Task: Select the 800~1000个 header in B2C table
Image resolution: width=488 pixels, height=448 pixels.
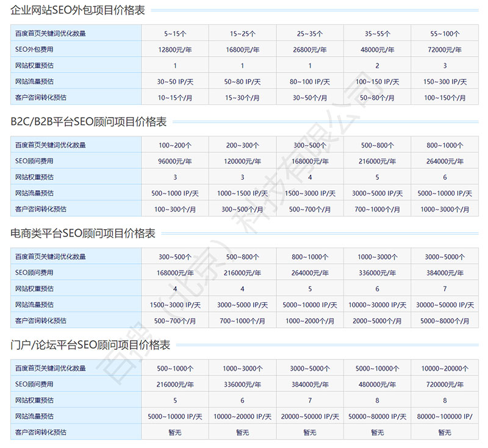Action: coord(445,145)
